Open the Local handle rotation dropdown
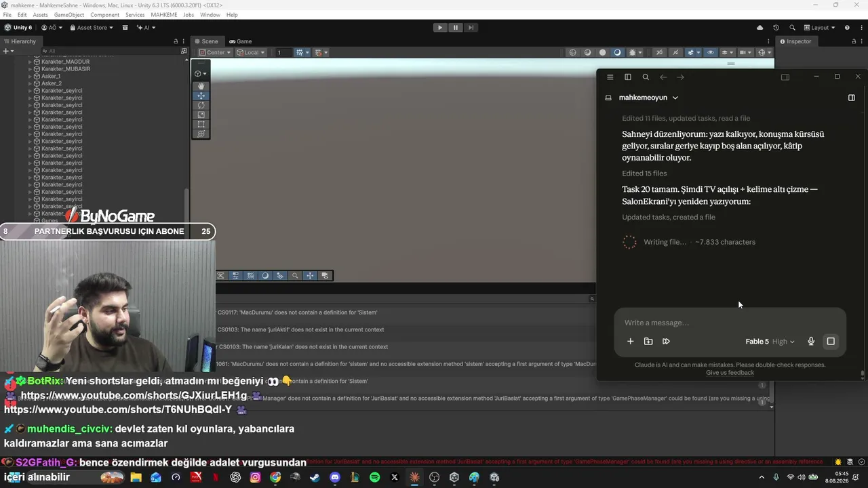Image resolution: width=868 pixels, height=488 pixels. [x=251, y=52]
